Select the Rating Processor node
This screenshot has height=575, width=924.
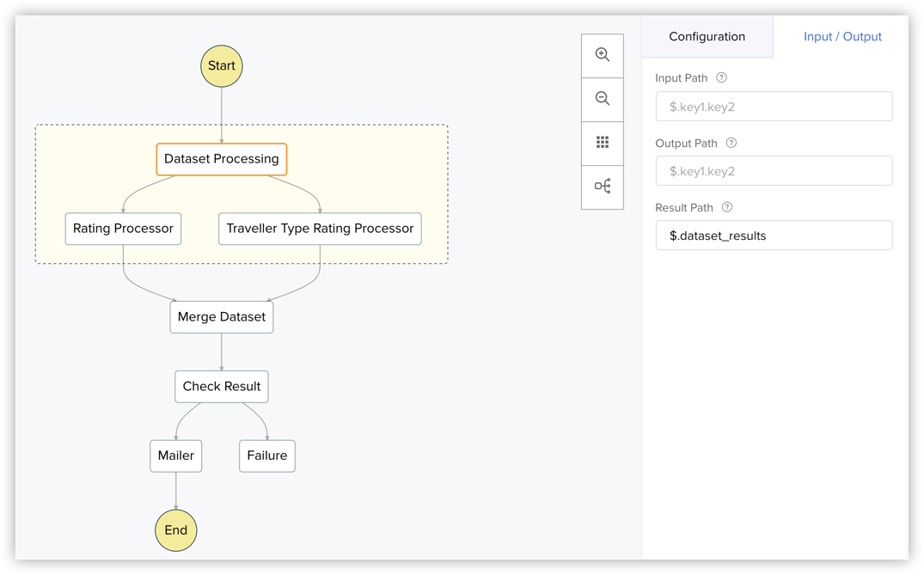tap(123, 229)
